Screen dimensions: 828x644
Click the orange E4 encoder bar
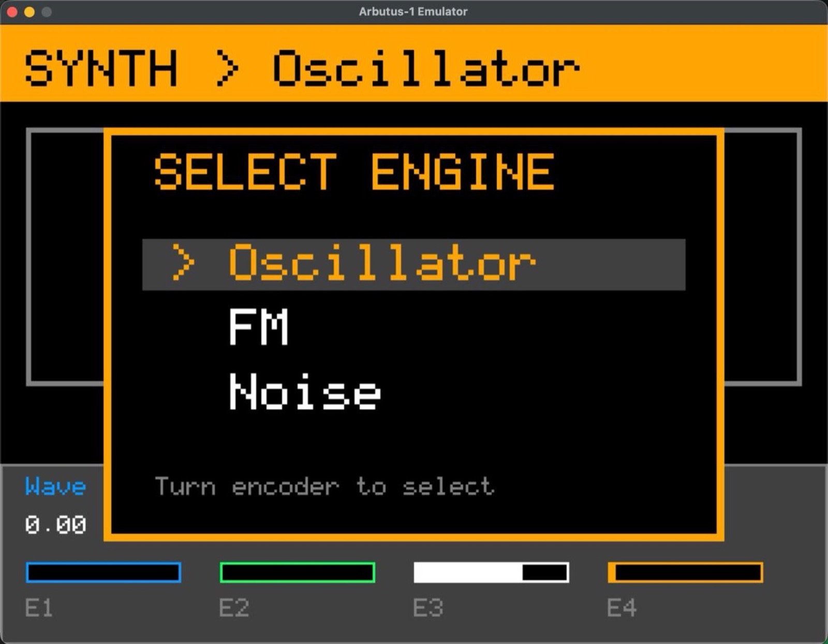point(685,573)
